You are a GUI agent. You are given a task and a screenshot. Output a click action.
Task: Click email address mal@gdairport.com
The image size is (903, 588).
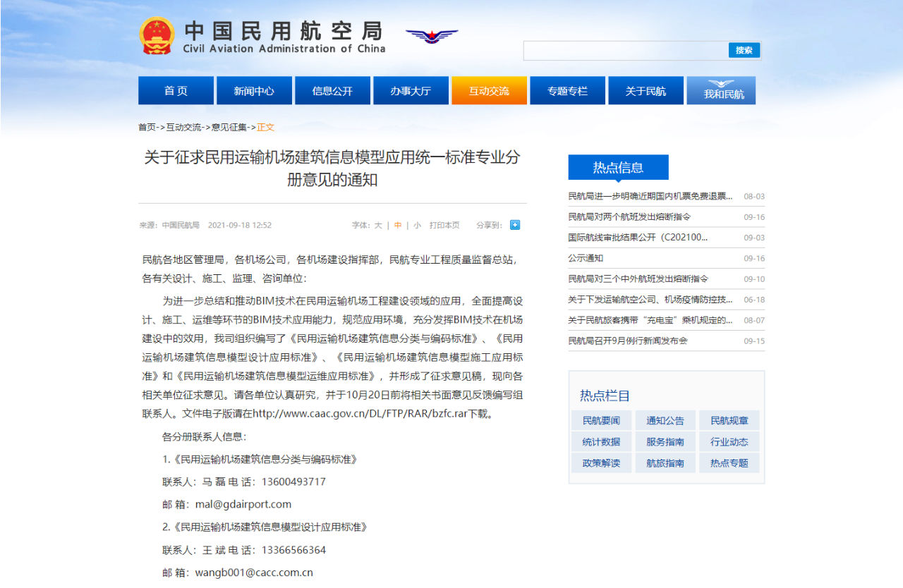tap(243, 504)
